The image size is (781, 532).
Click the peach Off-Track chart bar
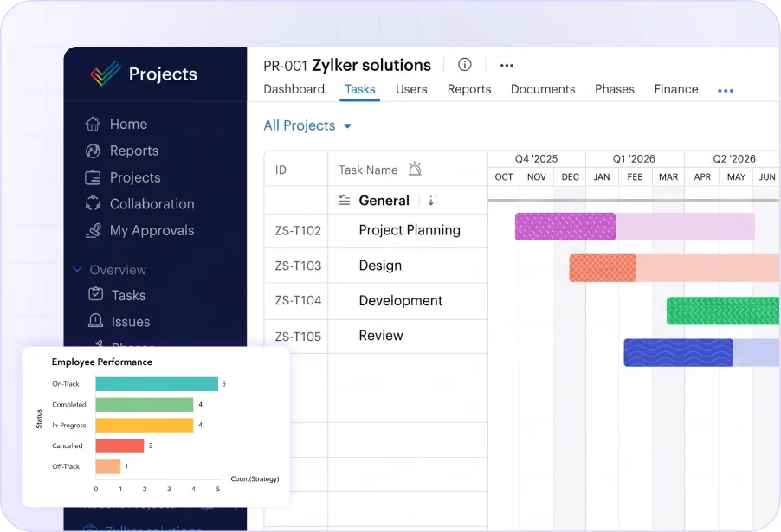[108, 466]
